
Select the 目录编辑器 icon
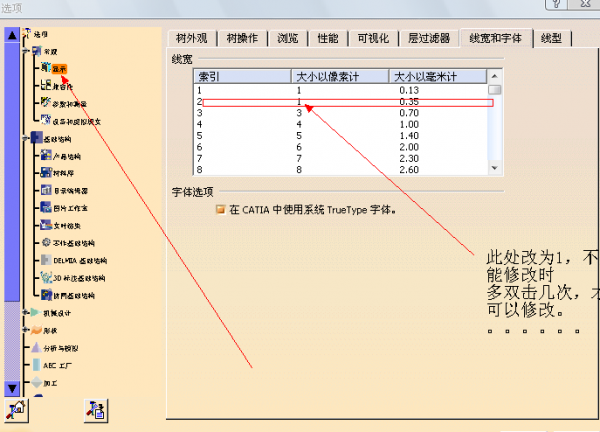click(46, 190)
